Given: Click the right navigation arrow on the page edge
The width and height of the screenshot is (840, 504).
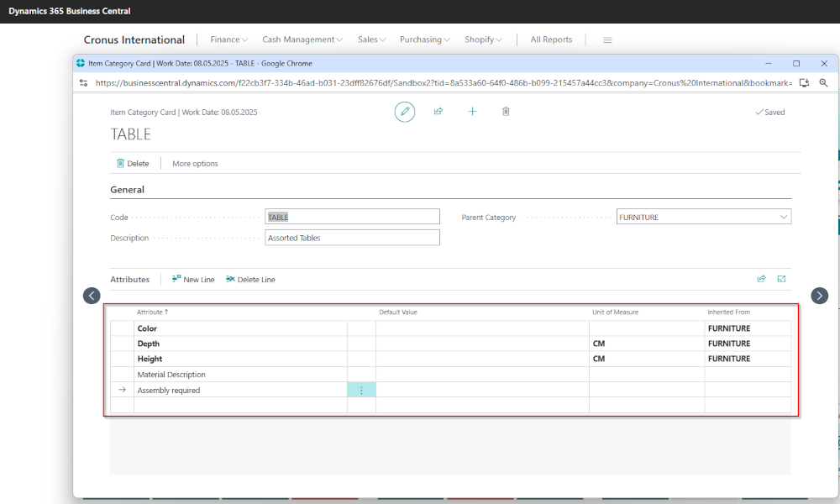Looking at the screenshot, I should (x=819, y=296).
